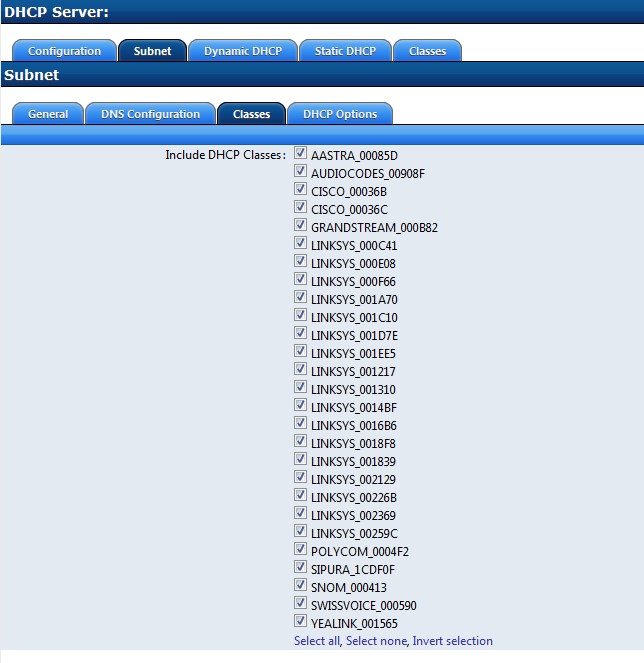644x663 pixels.
Task: Uncheck the POLYCOM_0004F2 checkbox
Action: (300, 549)
